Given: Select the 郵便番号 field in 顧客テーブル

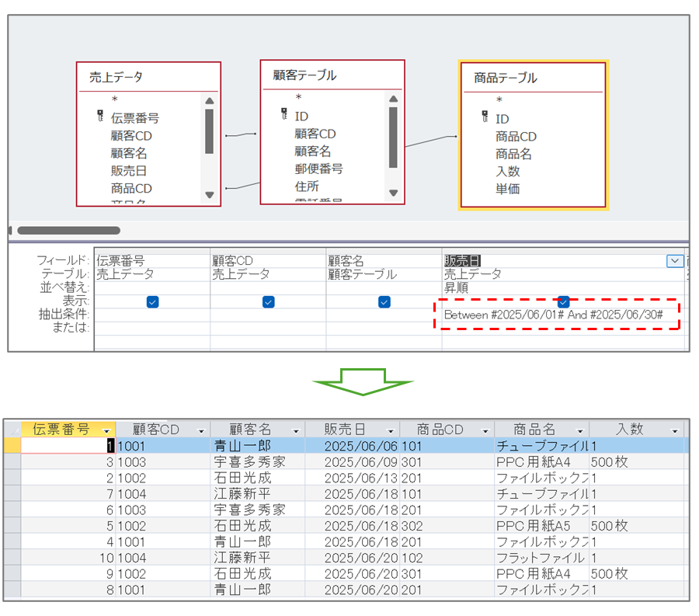Looking at the screenshot, I should pos(318,169).
